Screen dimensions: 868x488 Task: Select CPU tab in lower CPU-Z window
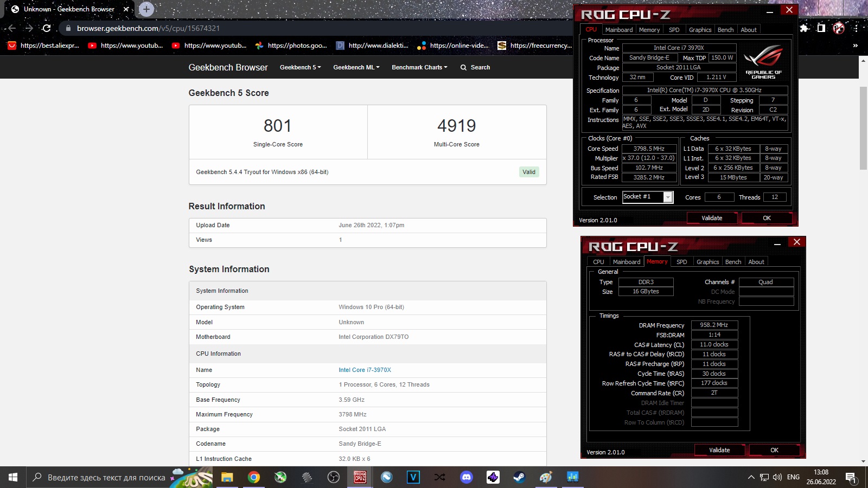click(598, 262)
